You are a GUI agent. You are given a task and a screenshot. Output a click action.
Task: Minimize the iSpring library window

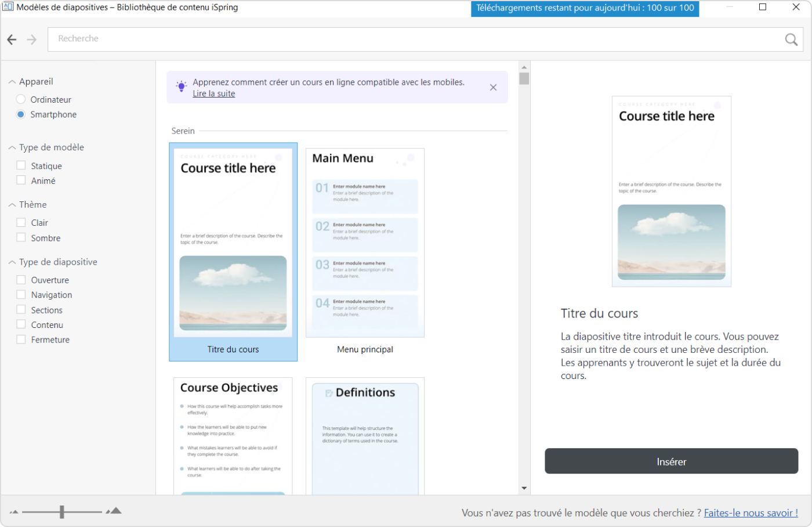(730, 7)
